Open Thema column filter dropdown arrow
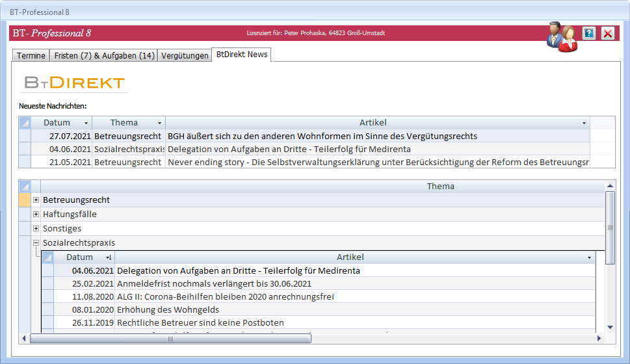The image size is (630, 364). (159, 123)
